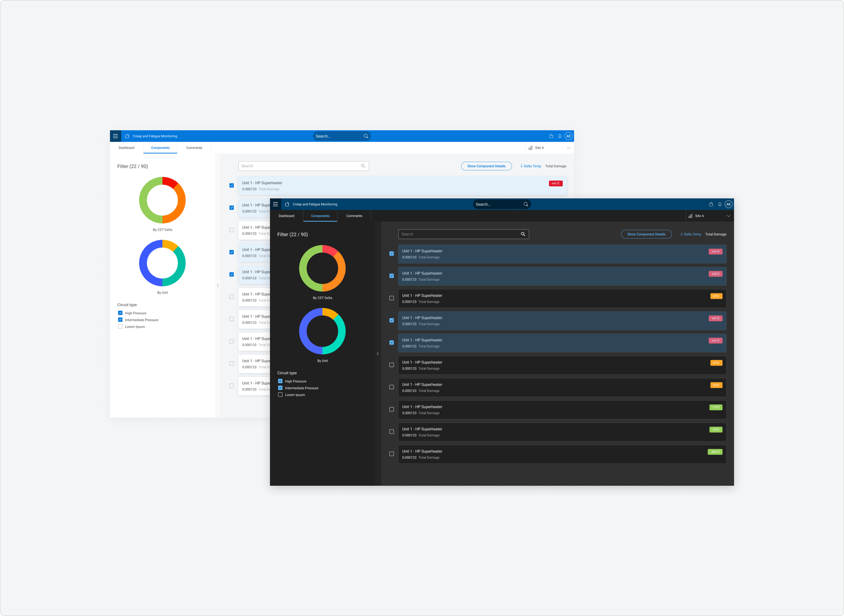Check the +4°C Superheater row checkbox
This screenshot has height=616, width=844.
point(391,298)
